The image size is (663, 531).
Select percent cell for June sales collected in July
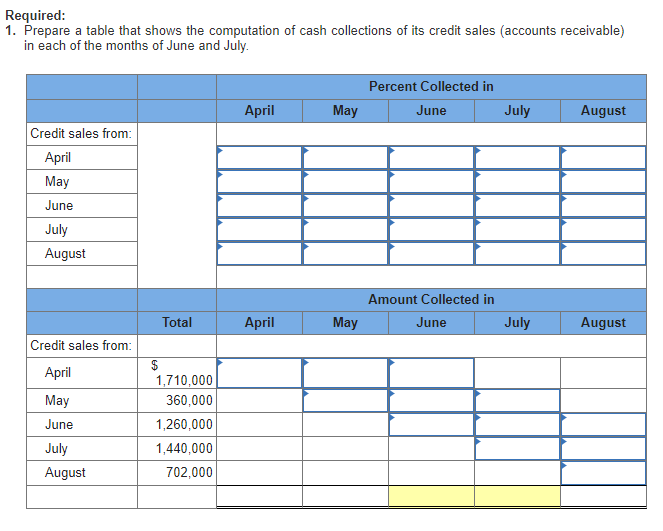pos(518,206)
